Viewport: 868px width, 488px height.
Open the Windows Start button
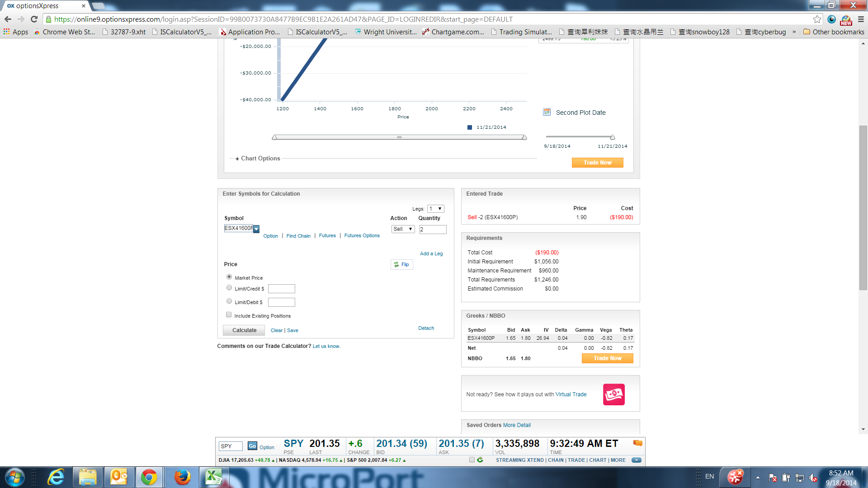pos(14,477)
